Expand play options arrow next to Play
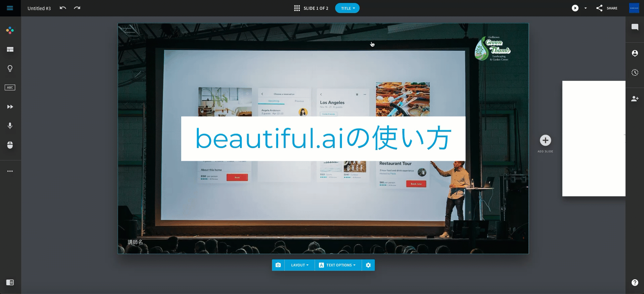Screen dimensions: 644x294 [x=586, y=8]
